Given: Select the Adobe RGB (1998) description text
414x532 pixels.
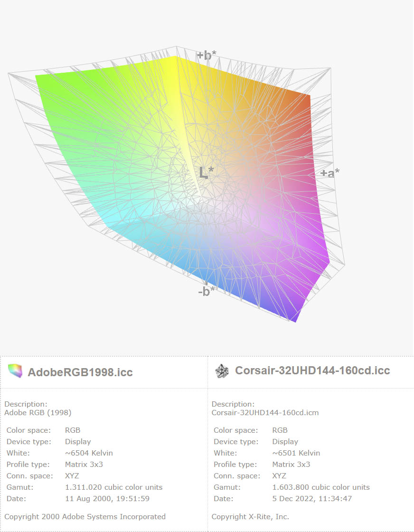Looking at the screenshot, I should (38, 412).
